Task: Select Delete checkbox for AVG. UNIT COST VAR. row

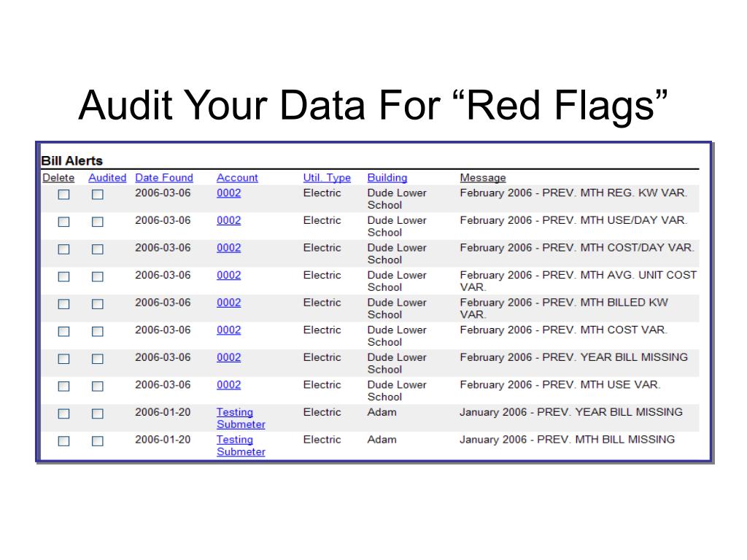Action: point(63,276)
